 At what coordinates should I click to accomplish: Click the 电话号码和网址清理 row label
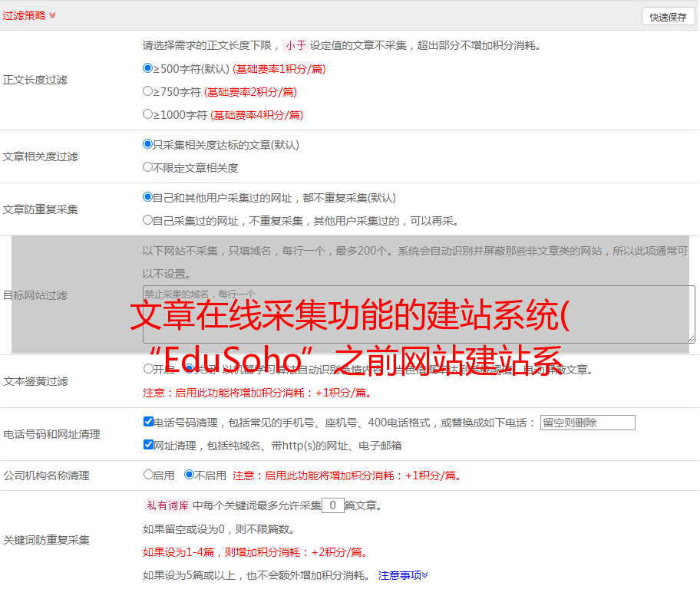51,434
